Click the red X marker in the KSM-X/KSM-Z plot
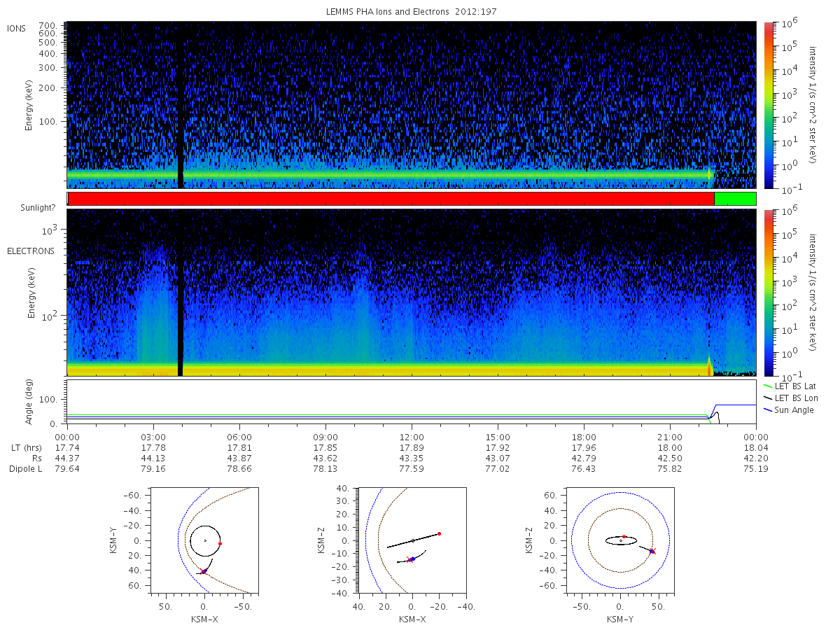Viewport: 840px width, 630px height. (x=409, y=559)
